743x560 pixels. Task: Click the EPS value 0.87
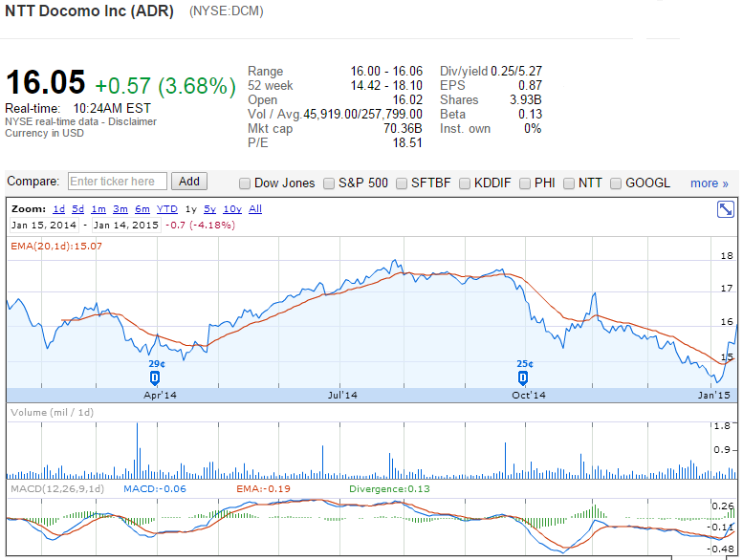click(531, 86)
